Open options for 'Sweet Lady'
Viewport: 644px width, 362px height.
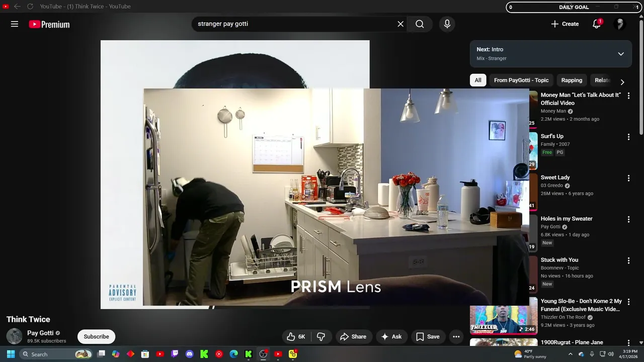pyautogui.click(x=628, y=178)
